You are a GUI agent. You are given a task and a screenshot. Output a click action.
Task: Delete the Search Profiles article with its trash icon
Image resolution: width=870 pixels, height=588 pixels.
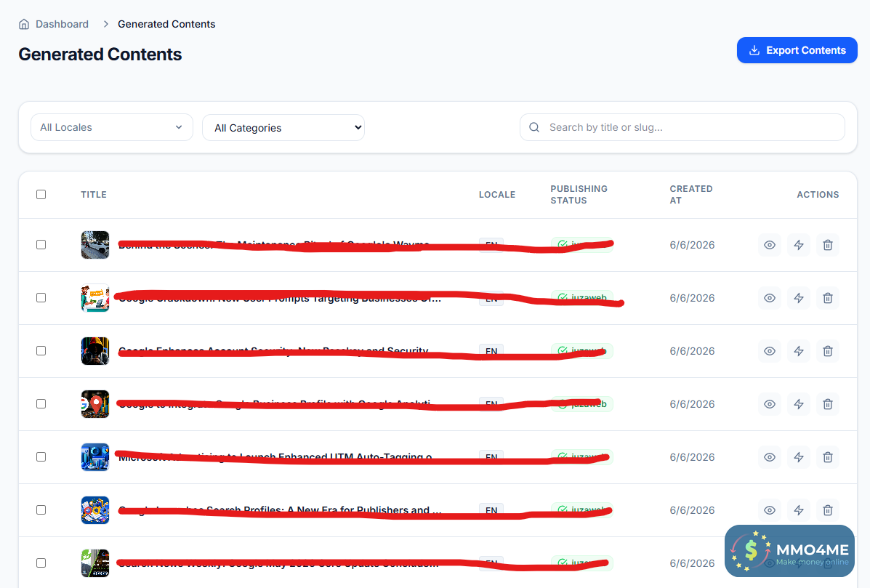(827, 510)
